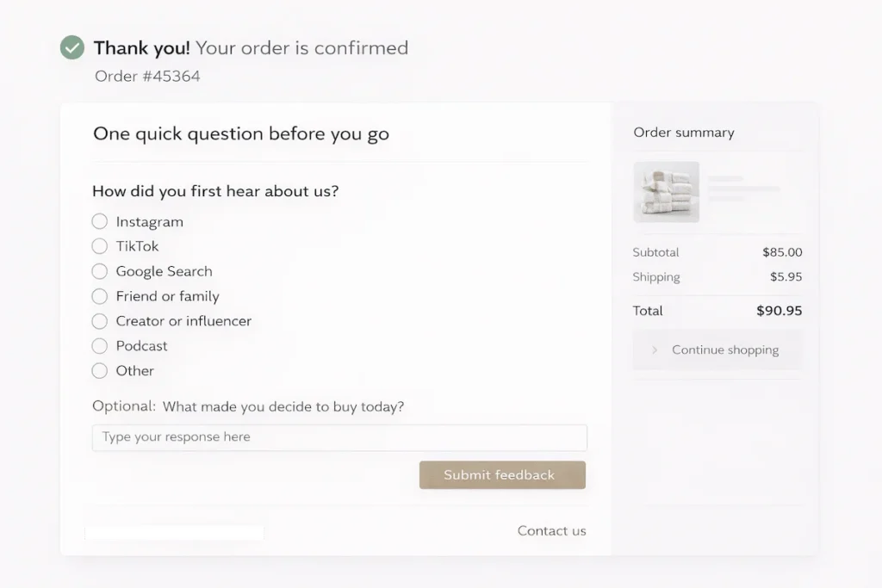Click the Order summary heading
This screenshot has width=882, height=588.
click(684, 133)
